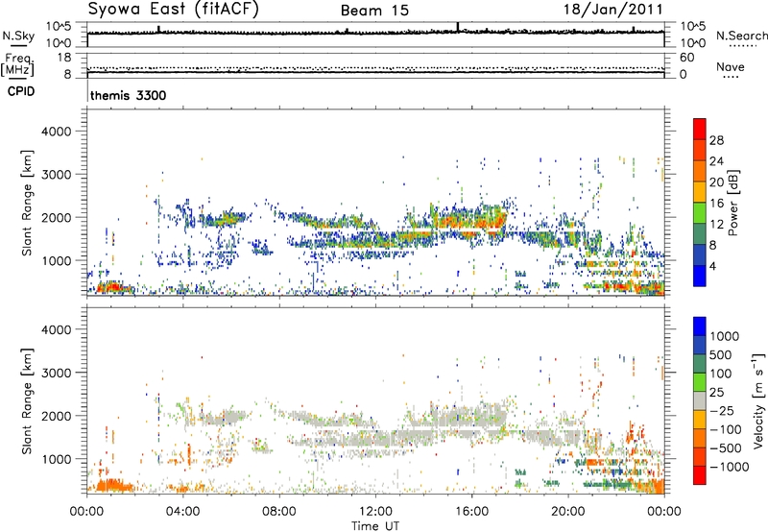This screenshot has height=532, width=768.
Task: Click the "12:00" time tick label
Action: point(375,512)
